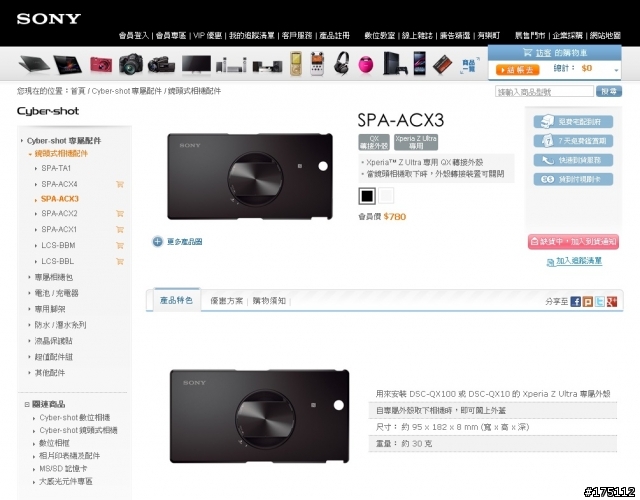Open the pink round speaker category icon
This screenshot has width=640, height=500.
[x=366, y=65]
